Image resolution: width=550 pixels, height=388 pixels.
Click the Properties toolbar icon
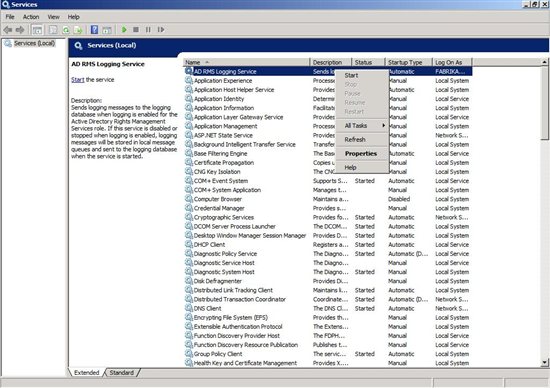pyautogui.click(x=53, y=30)
